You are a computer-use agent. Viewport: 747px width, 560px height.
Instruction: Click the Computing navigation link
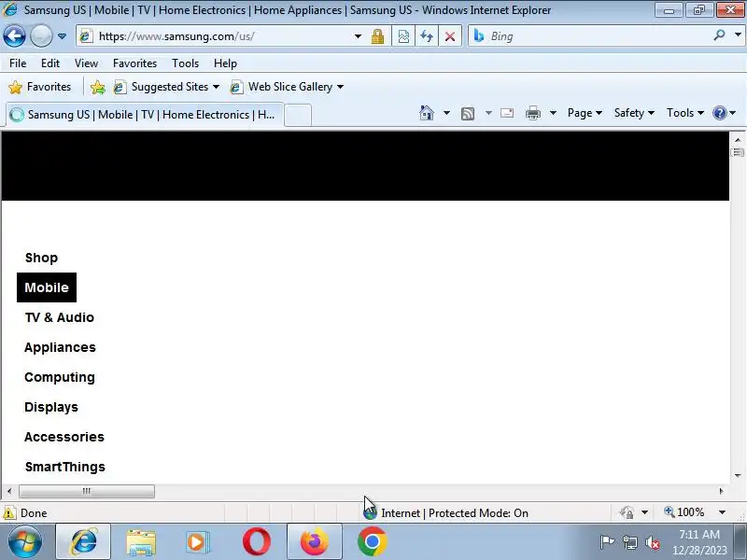(60, 378)
